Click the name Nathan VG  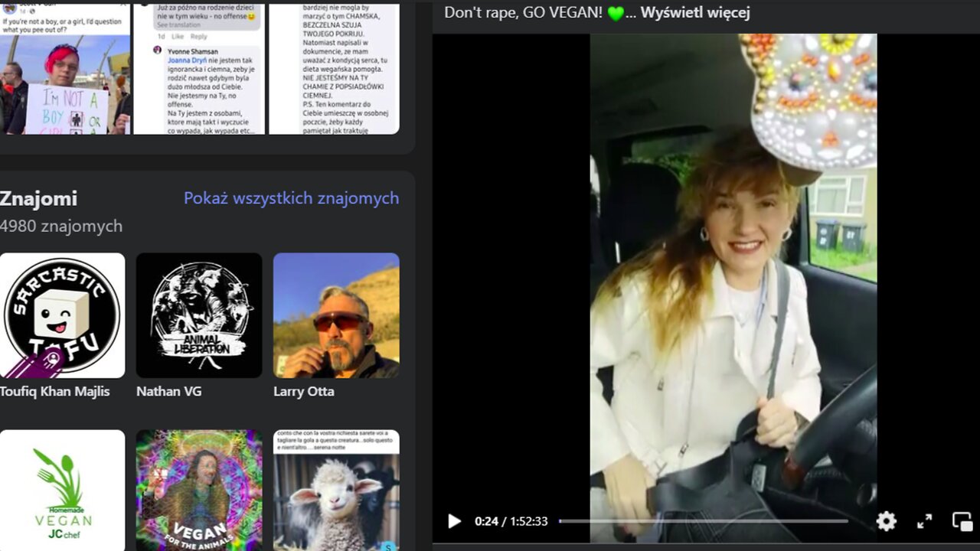[169, 391]
